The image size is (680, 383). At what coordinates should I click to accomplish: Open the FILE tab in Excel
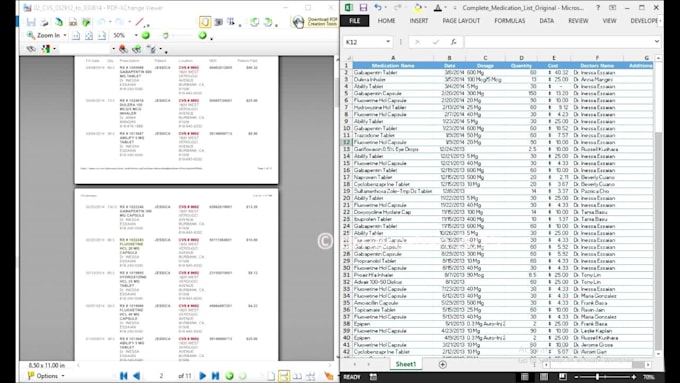click(x=354, y=20)
